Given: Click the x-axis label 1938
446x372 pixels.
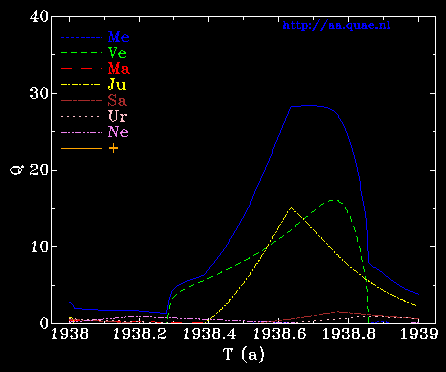Looking at the screenshot, I should (70, 334).
